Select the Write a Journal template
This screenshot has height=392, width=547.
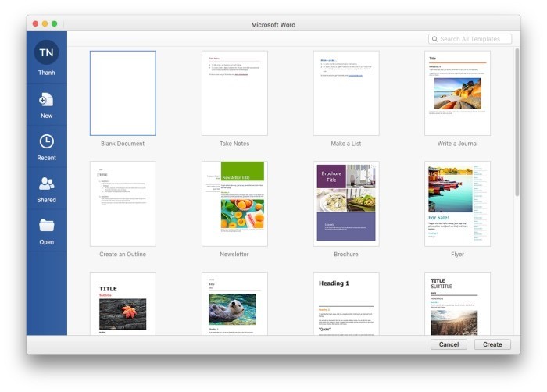[x=457, y=93]
